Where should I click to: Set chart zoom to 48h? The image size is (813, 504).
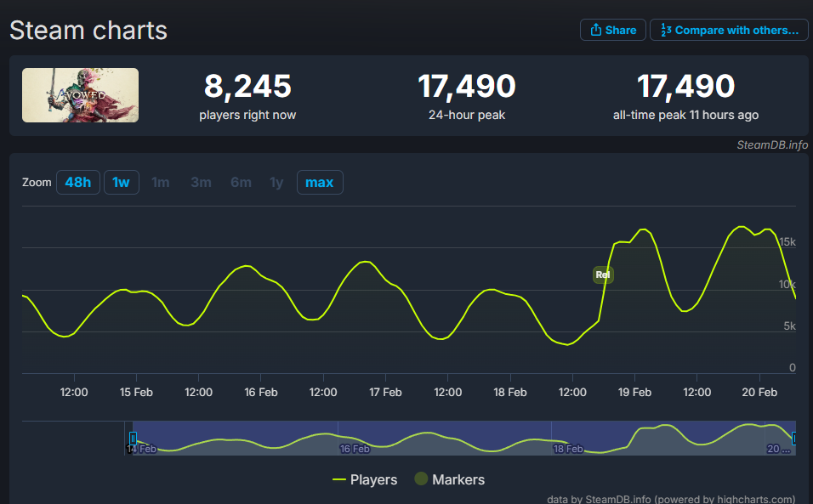pyautogui.click(x=77, y=182)
